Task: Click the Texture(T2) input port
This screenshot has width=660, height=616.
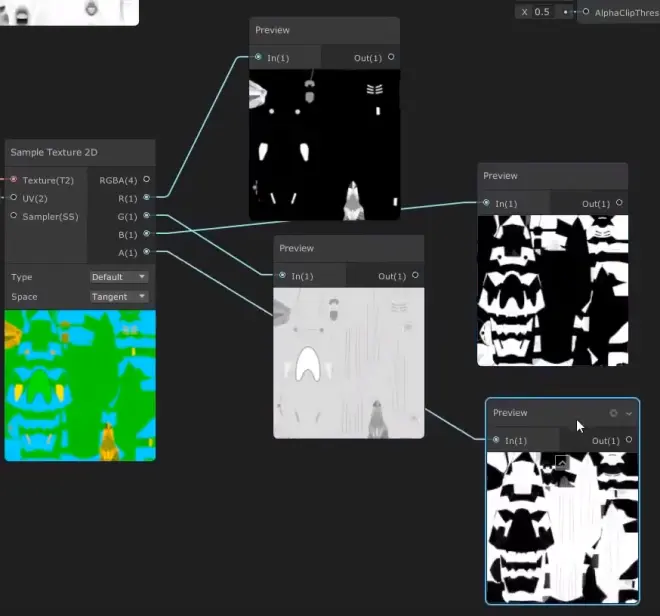Action: [14, 179]
